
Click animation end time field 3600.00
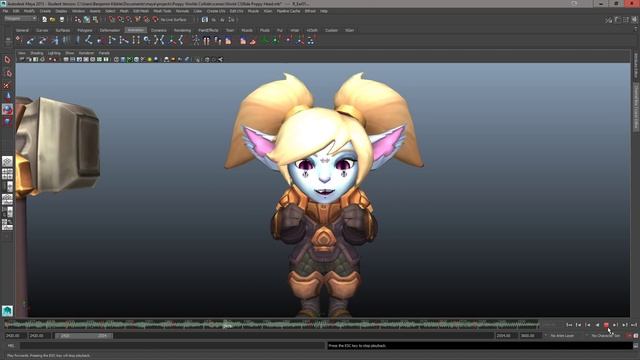529,336
